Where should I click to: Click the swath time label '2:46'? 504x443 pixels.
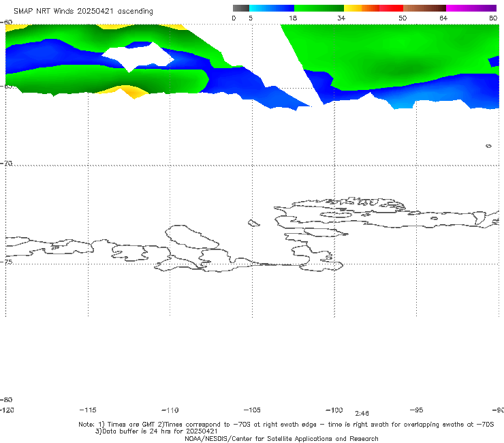(x=362, y=414)
